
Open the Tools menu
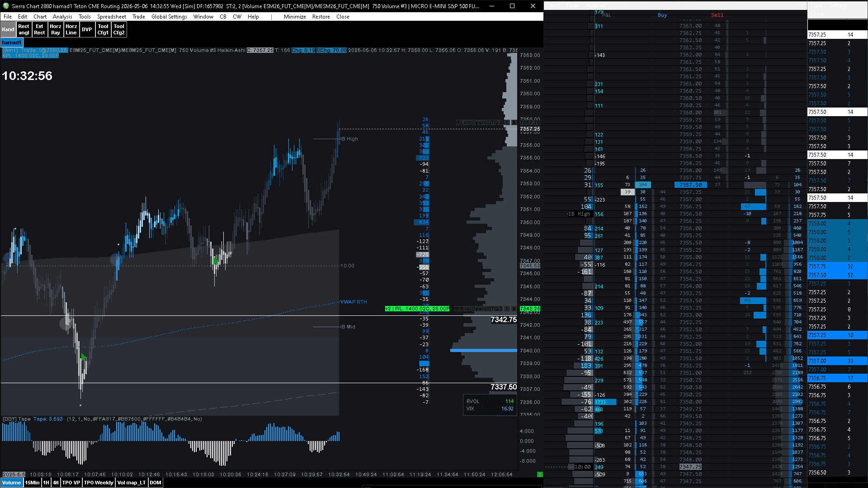[x=85, y=17]
